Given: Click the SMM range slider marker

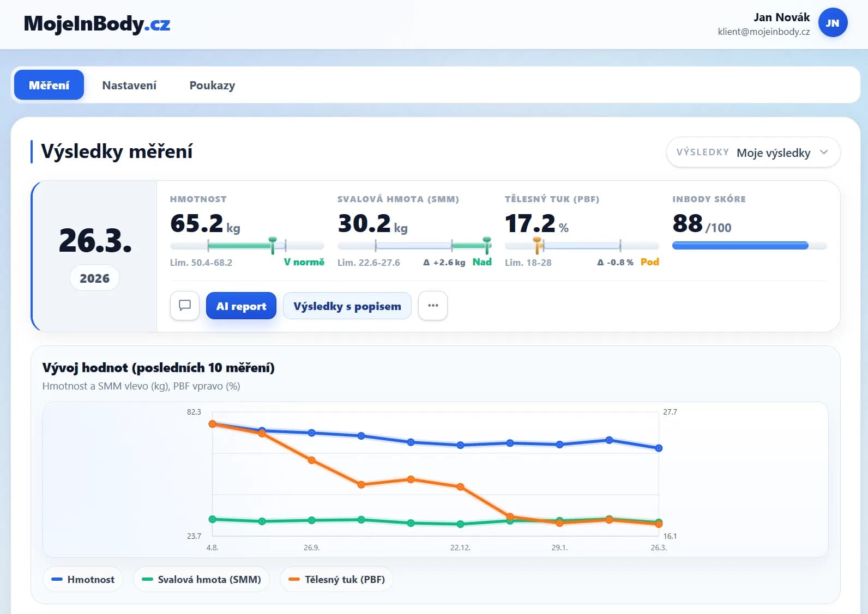Looking at the screenshot, I should [487, 245].
